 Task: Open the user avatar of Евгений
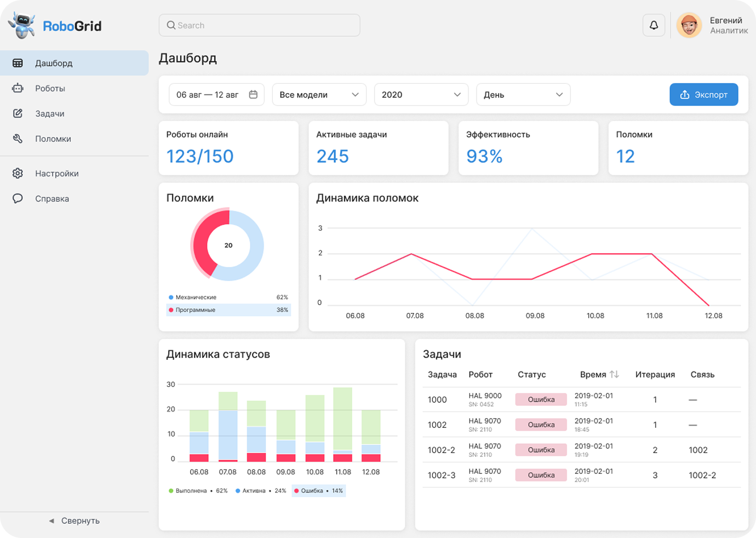point(689,25)
